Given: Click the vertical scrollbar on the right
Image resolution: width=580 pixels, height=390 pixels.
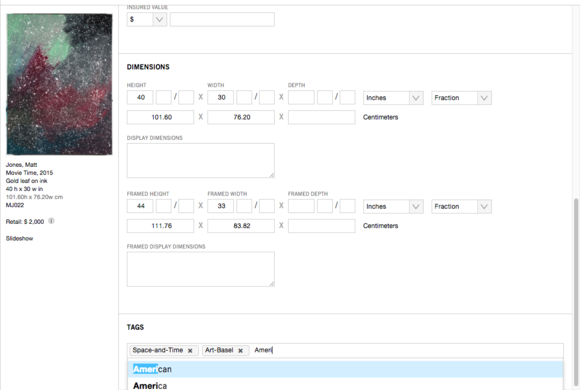Looking at the screenshot, I should coord(576,292).
